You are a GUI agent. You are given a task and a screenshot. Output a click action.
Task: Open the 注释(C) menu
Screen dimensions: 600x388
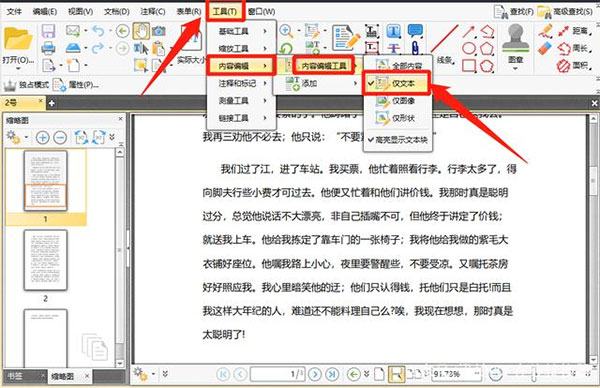pyautogui.click(x=153, y=11)
